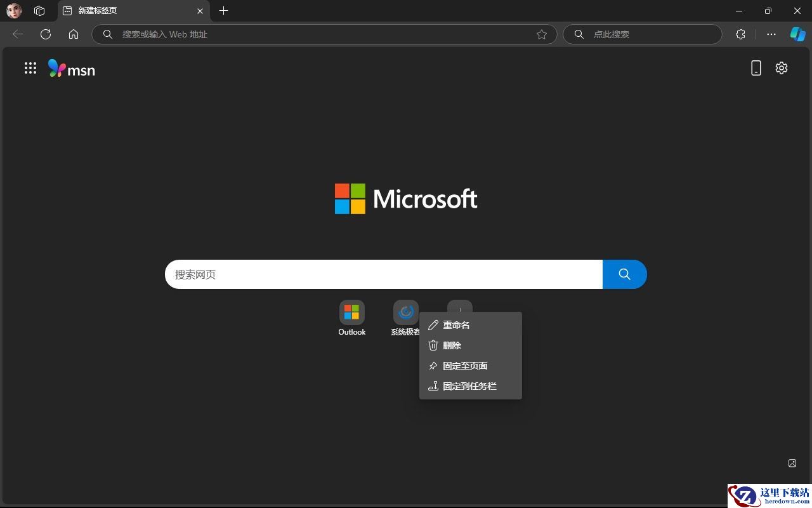812x508 pixels.
Task: Open page settings gear icon
Action: (782, 68)
